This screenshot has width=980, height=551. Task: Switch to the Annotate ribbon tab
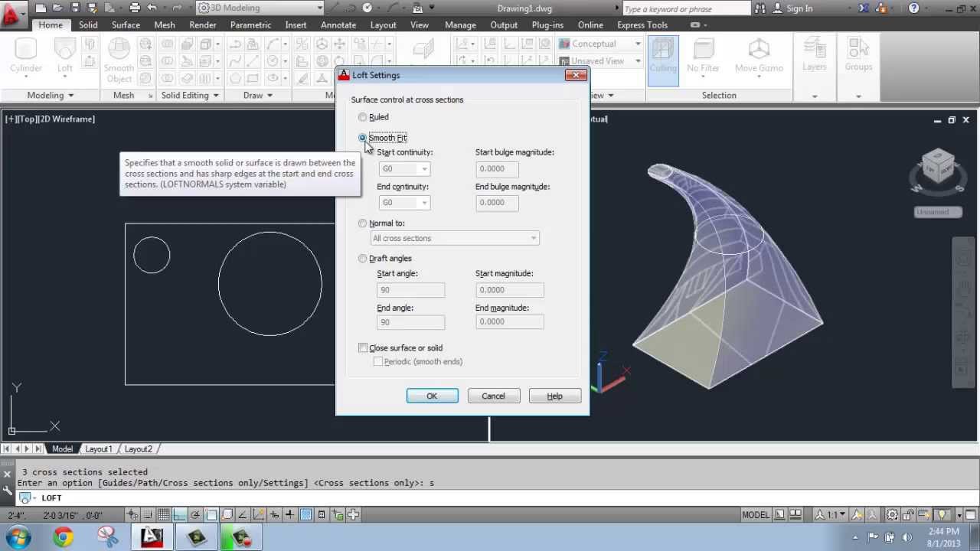tap(338, 24)
